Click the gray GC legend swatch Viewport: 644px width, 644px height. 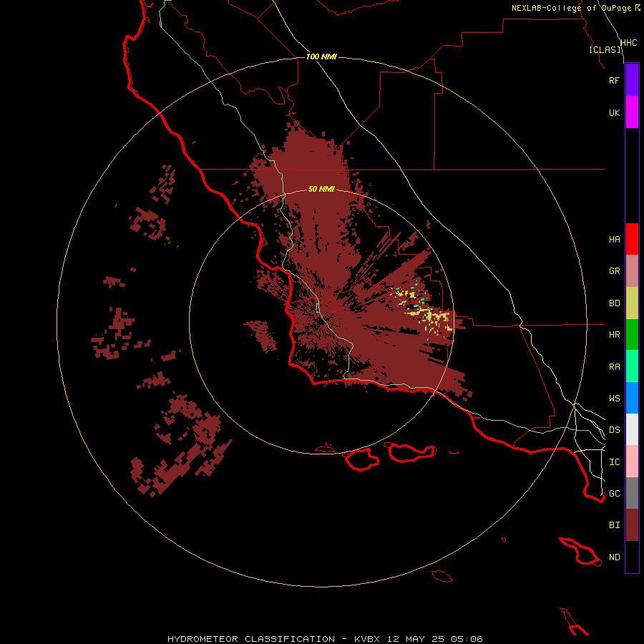pos(632,493)
